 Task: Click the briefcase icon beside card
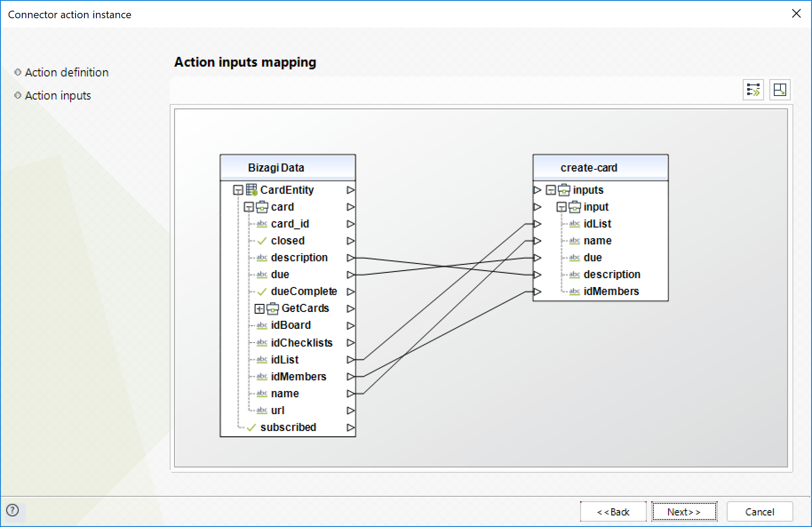click(x=262, y=207)
